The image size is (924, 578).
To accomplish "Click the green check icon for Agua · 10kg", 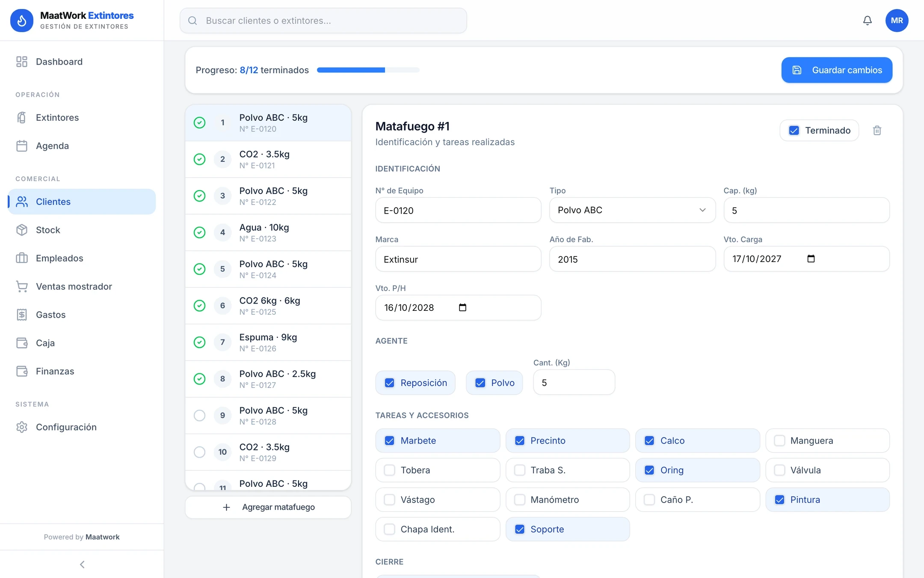I will (199, 232).
